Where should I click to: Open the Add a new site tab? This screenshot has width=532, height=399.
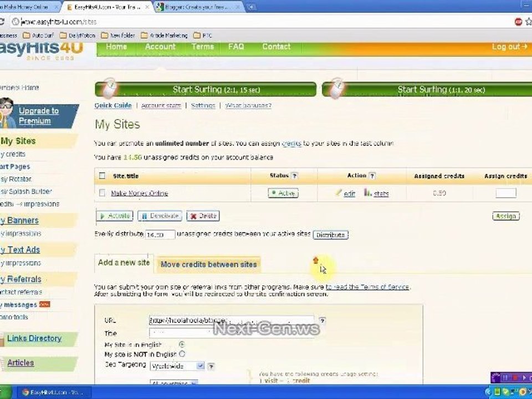point(124,263)
